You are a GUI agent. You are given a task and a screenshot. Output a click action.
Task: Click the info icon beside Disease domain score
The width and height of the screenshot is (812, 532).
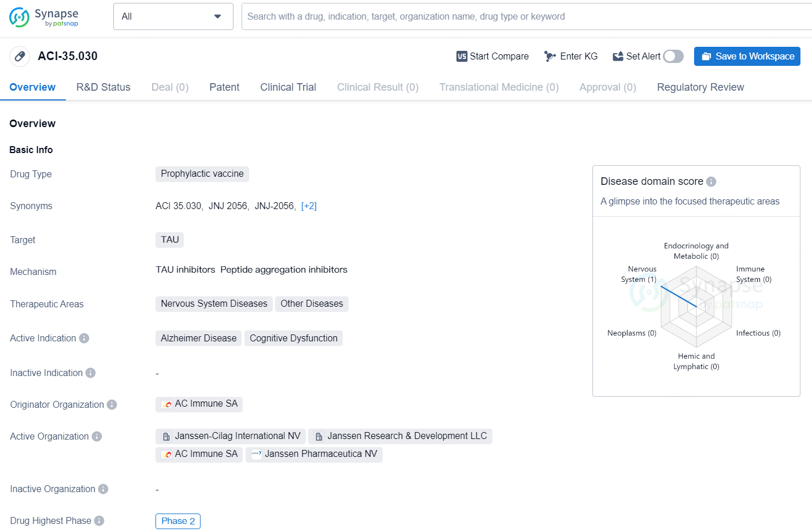[x=711, y=181]
